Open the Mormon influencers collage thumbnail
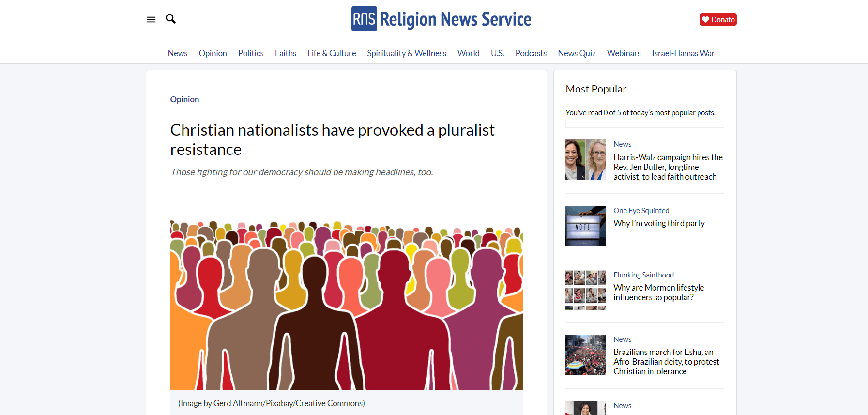The height and width of the screenshot is (415, 868). coord(585,290)
